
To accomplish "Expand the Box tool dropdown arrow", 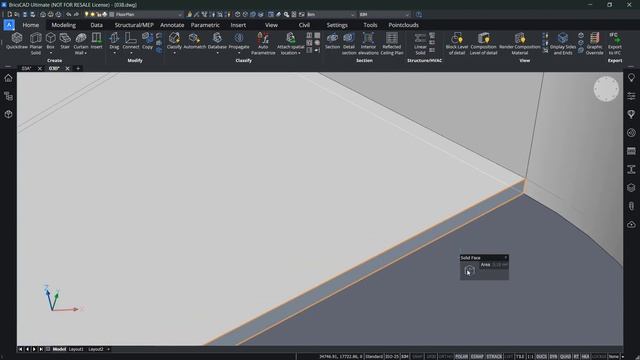I will coord(51,53).
